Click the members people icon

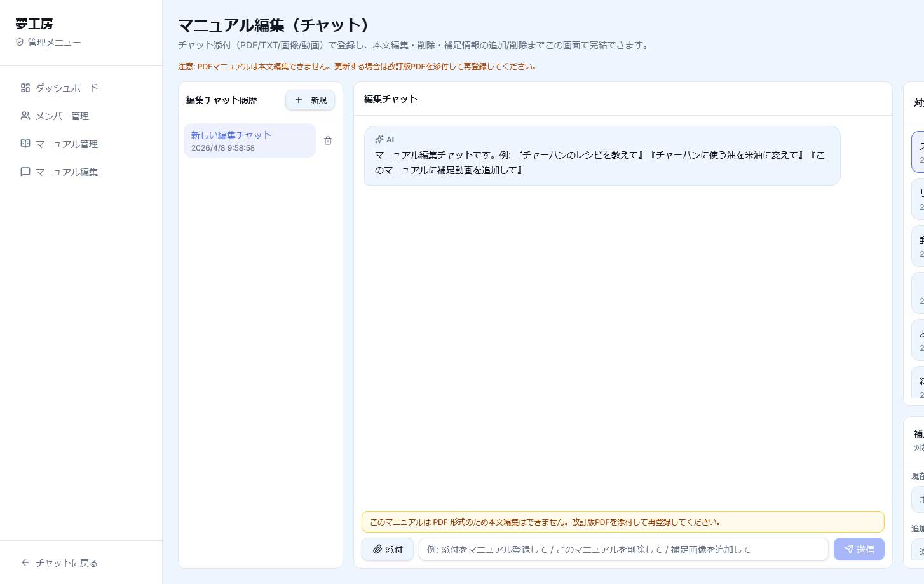tap(25, 116)
